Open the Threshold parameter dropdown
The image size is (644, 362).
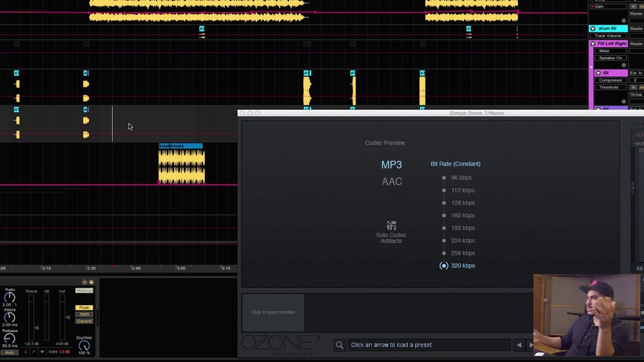click(x=610, y=87)
